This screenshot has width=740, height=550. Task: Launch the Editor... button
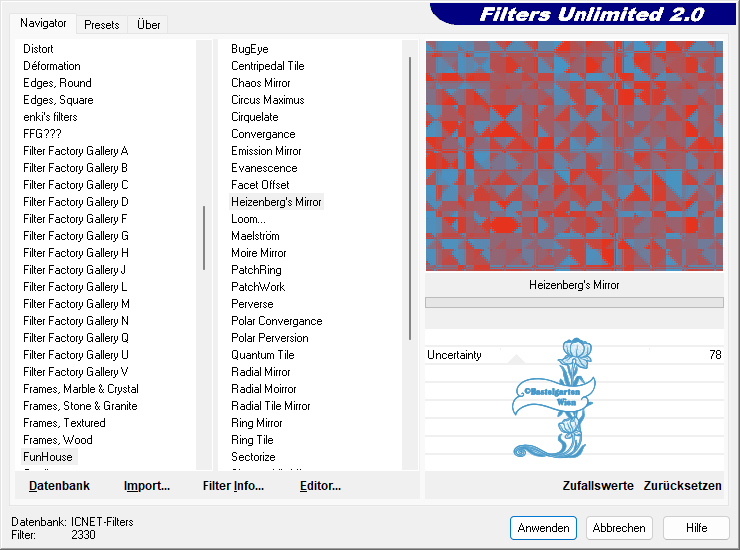(x=320, y=486)
